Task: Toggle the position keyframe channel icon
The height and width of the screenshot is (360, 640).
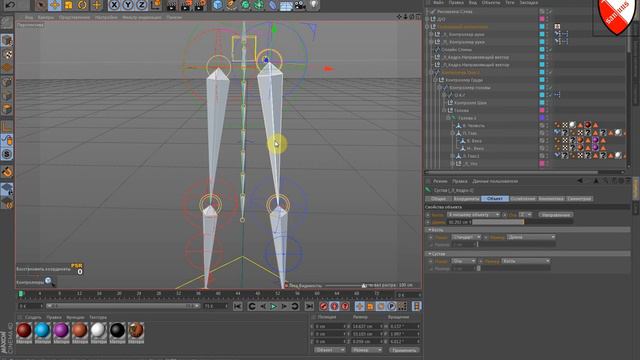Action: (360, 306)
